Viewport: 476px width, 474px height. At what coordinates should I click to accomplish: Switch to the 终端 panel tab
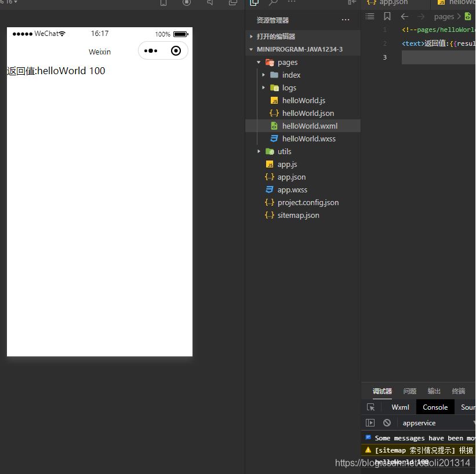point(458,391)
